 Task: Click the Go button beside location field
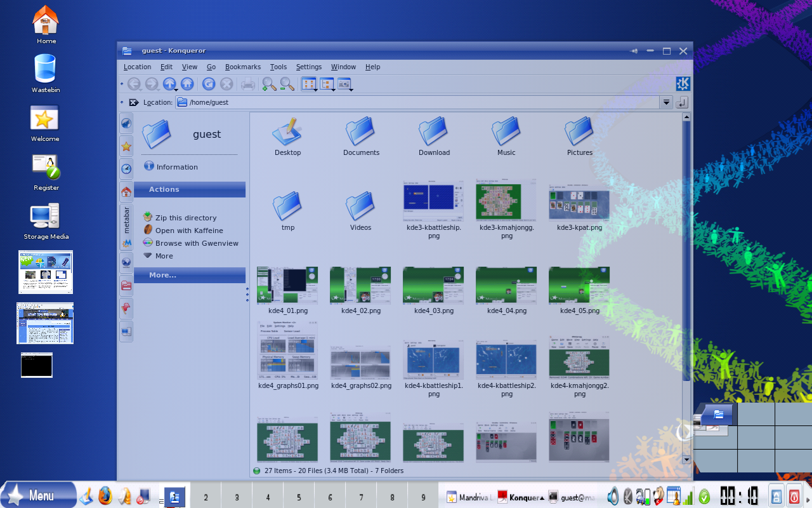[682, 102]
